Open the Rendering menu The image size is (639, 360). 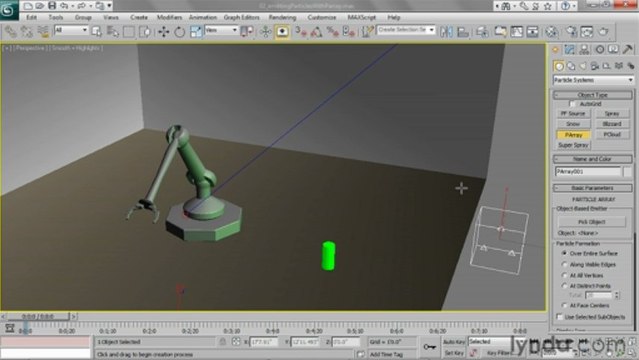pos(282,18)
